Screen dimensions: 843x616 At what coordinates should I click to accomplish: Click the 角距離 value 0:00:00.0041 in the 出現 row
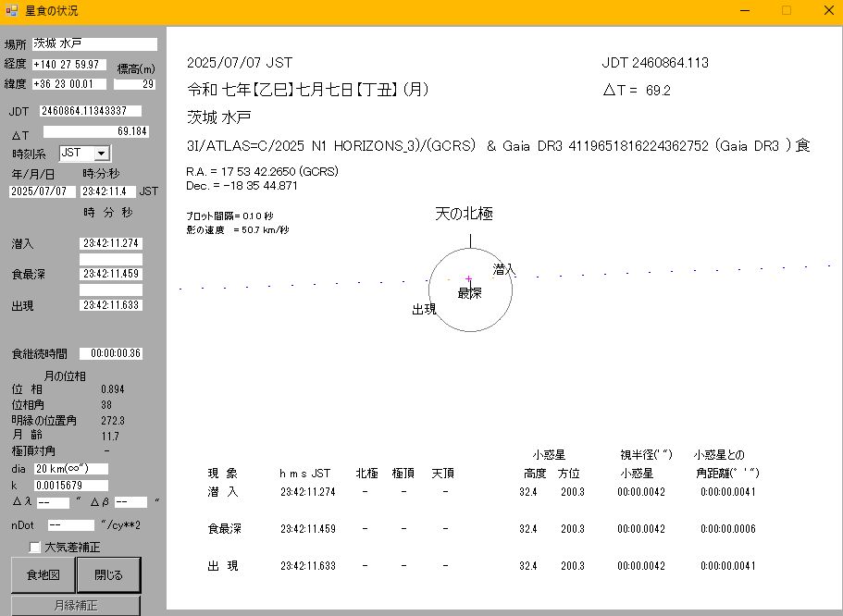point(728,566)
